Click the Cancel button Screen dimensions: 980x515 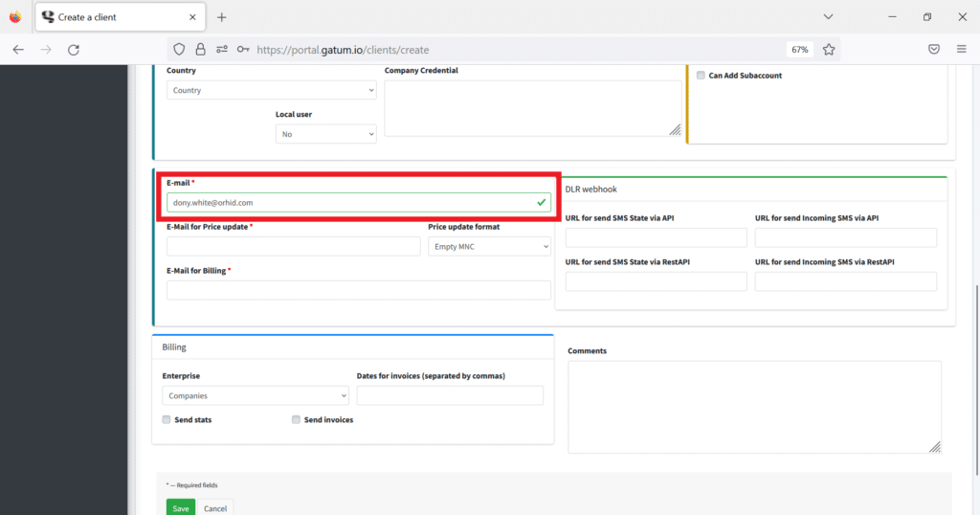pos(215,507)
